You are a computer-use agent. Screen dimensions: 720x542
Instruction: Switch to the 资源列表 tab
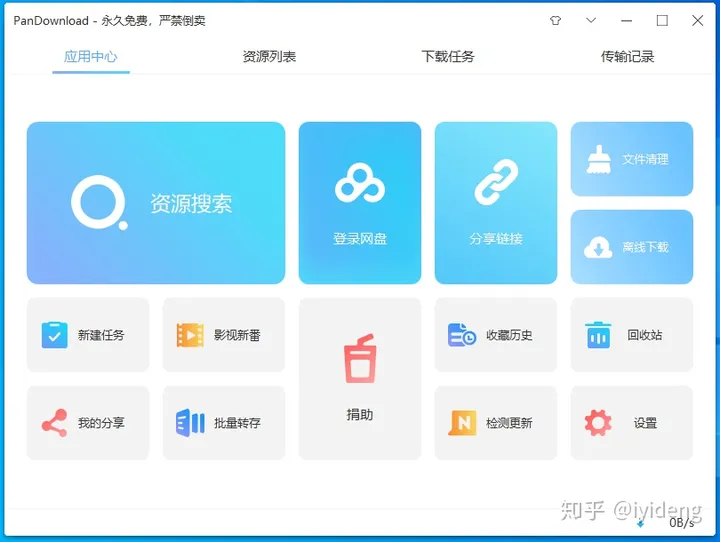269,57
